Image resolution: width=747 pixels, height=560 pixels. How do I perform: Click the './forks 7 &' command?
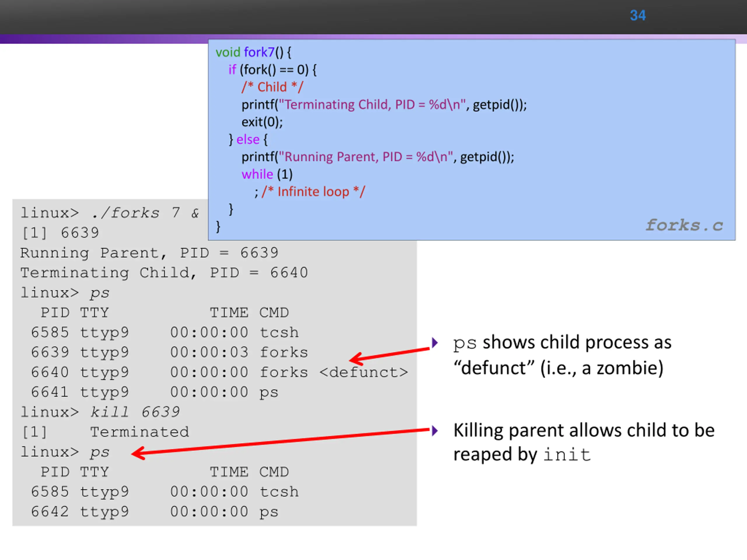(145, 213)
